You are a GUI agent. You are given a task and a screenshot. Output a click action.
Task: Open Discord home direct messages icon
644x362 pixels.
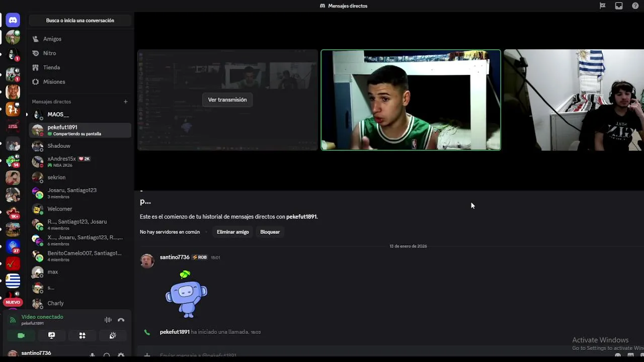click(x=13, y=21)
